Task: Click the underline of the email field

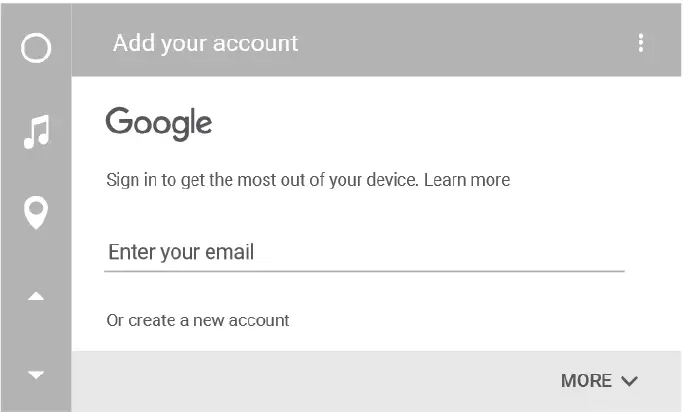Action: pyautogui.click(x=364, y=270)
